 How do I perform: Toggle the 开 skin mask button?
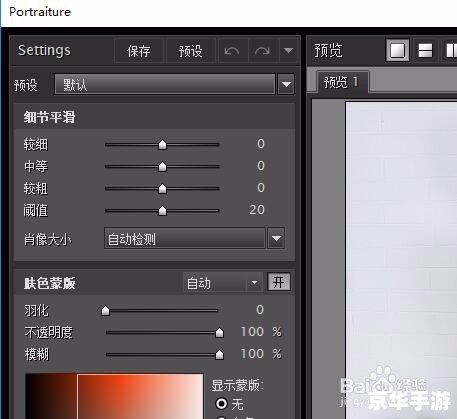(279, 282)
